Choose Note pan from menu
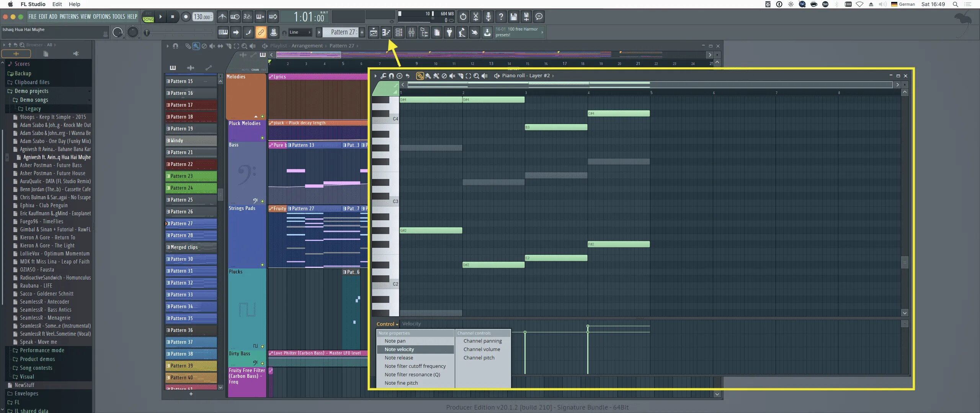980x413 pixels. (x=395, y=341)
